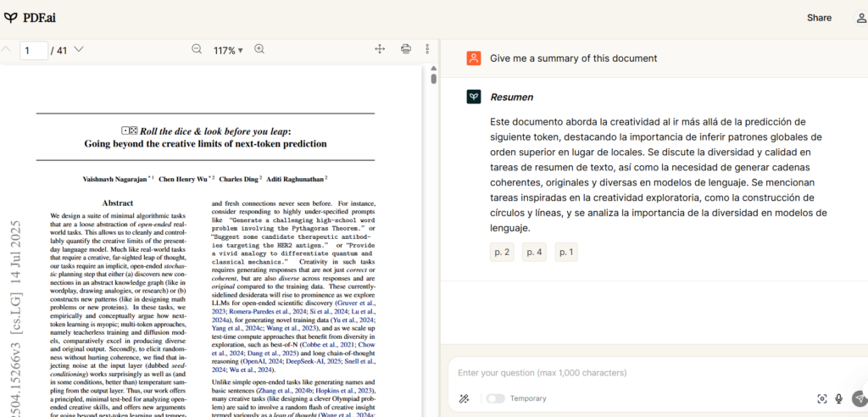Click the PDF.ai brand name text
This screenshot has height=417, width=868.
click(x=39, y=18)
